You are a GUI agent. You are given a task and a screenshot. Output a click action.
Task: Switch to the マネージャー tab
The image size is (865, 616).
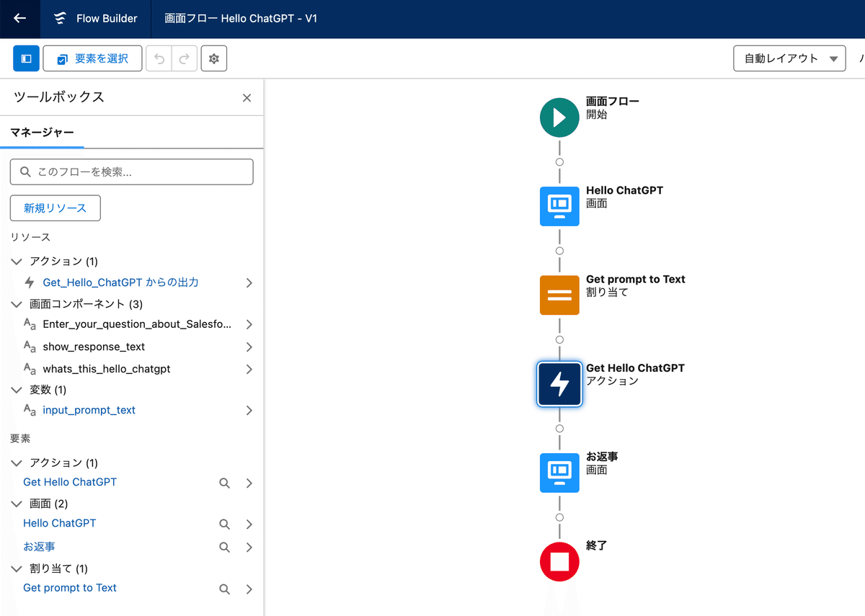[42, 133]
